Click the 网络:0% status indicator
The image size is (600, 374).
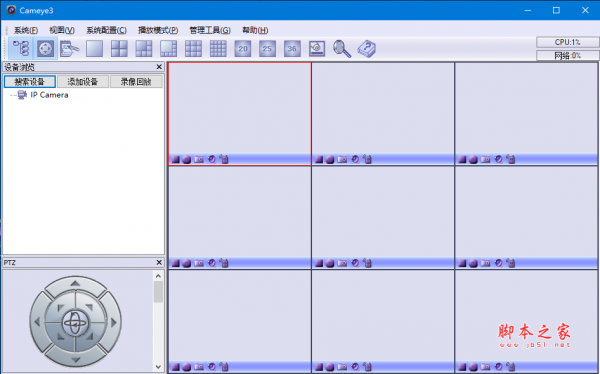[567, 56]
